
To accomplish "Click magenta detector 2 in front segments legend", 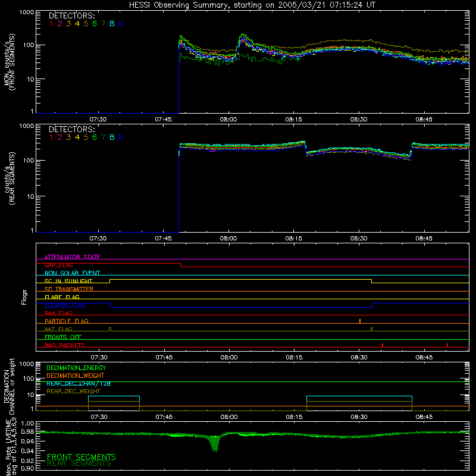I will 60,24.
